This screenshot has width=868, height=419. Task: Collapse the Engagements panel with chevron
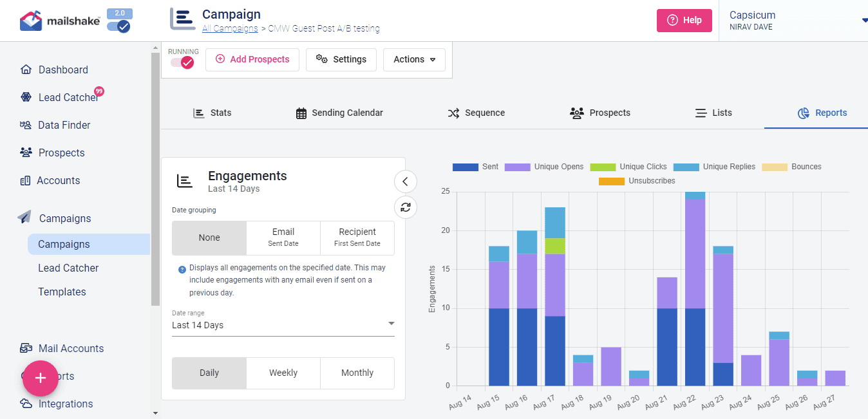coord(406,182)
